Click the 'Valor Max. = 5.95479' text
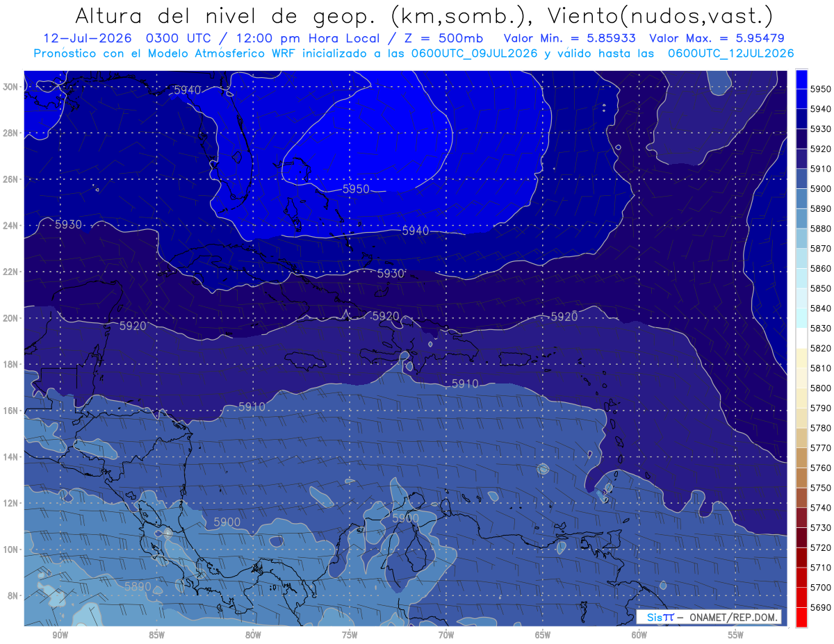 point(718,38)
